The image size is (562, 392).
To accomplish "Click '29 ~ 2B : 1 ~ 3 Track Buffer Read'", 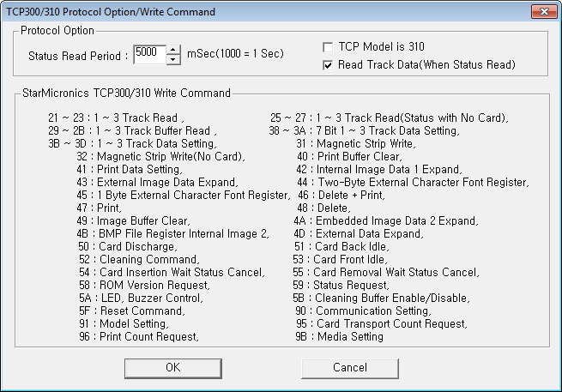I will (132, 130).
